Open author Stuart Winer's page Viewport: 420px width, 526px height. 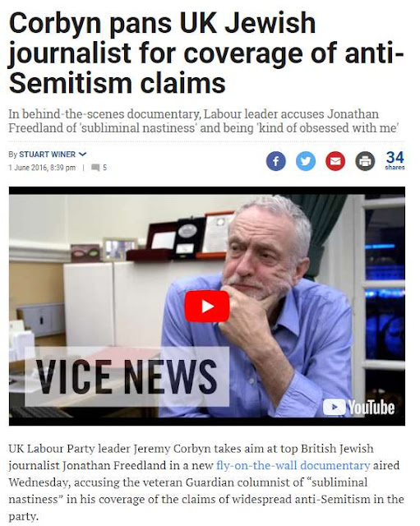[48, 155]
